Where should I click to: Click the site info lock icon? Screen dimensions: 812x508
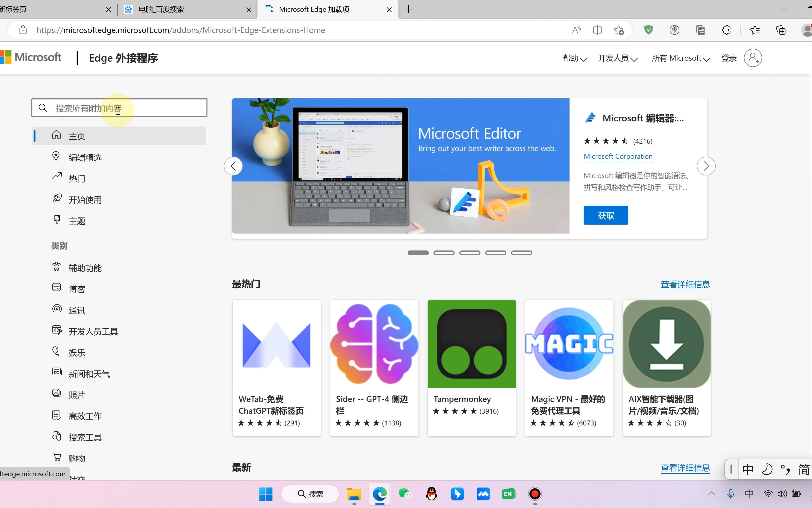click(x=23, y=30)
